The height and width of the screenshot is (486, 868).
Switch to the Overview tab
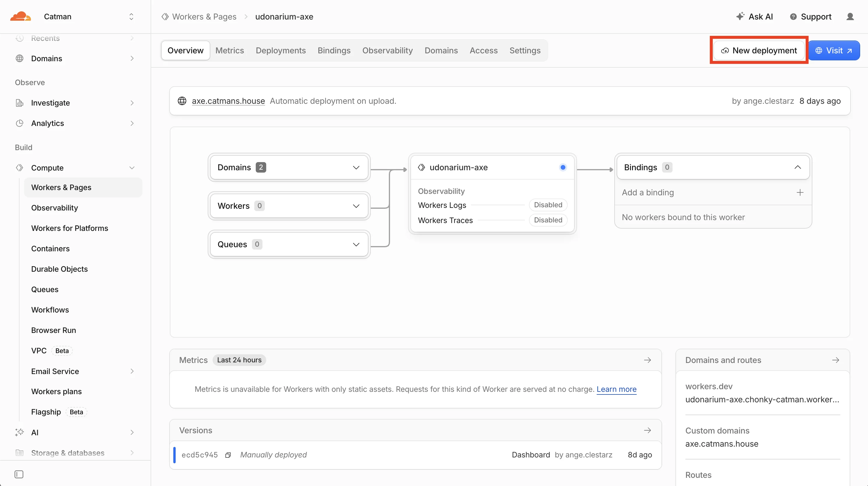(185, 50)
